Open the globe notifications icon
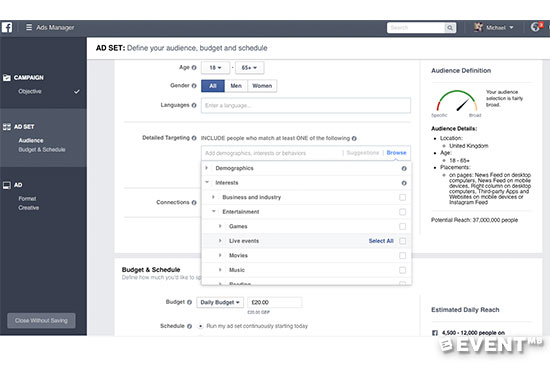 pos(535,27)
